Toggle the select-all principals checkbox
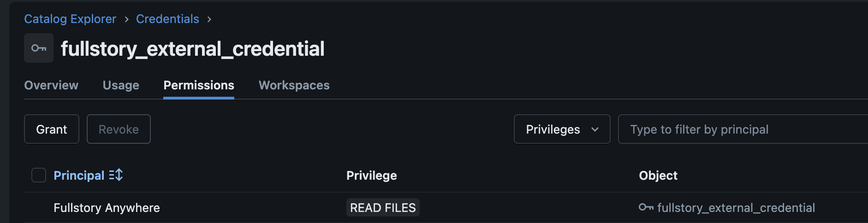The image size is (868, 223). click(39, 175)
